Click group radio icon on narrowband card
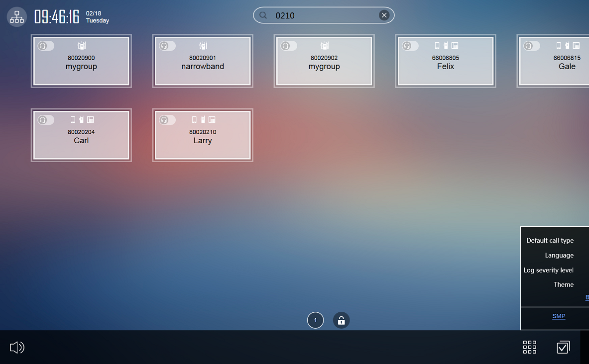 click(x=203, y=46)
